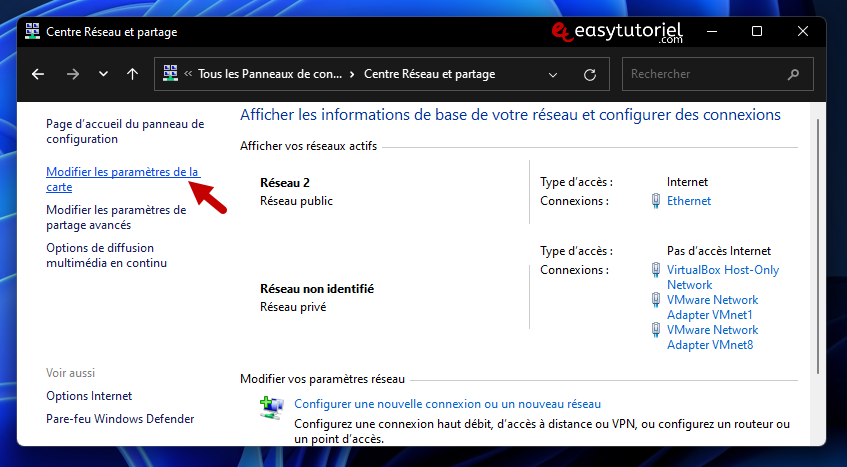Click the 'Réseau 2' network name

click(x=285, y=183)
